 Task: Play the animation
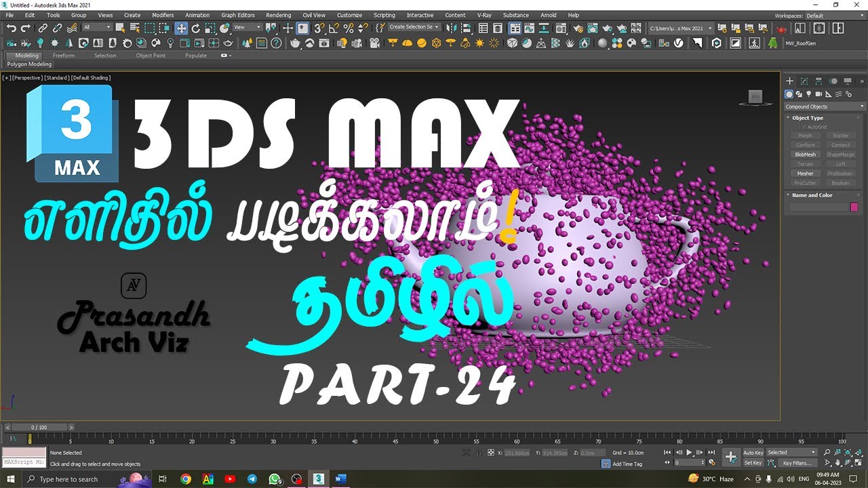(689, 452)
